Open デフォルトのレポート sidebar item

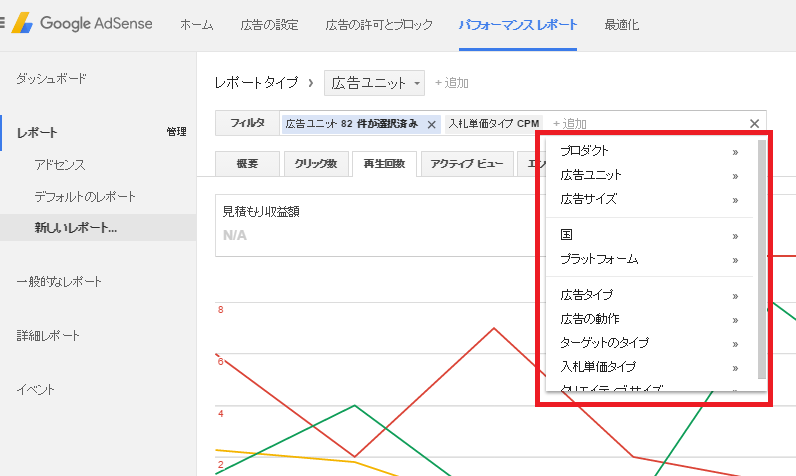(x=85, y=196)
